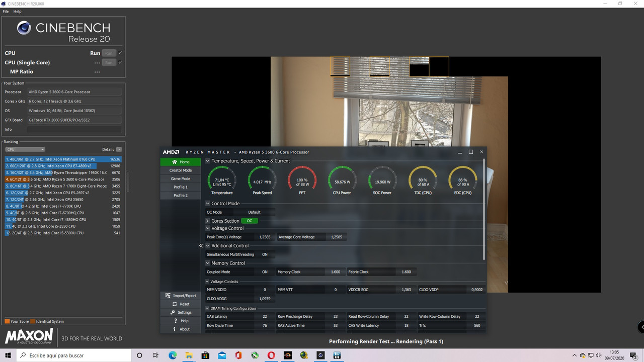This screenshot has height=362, width=644.
Task: Toggle Simultaneous Multithreading ON switch
Action: [x=265, y=254]
